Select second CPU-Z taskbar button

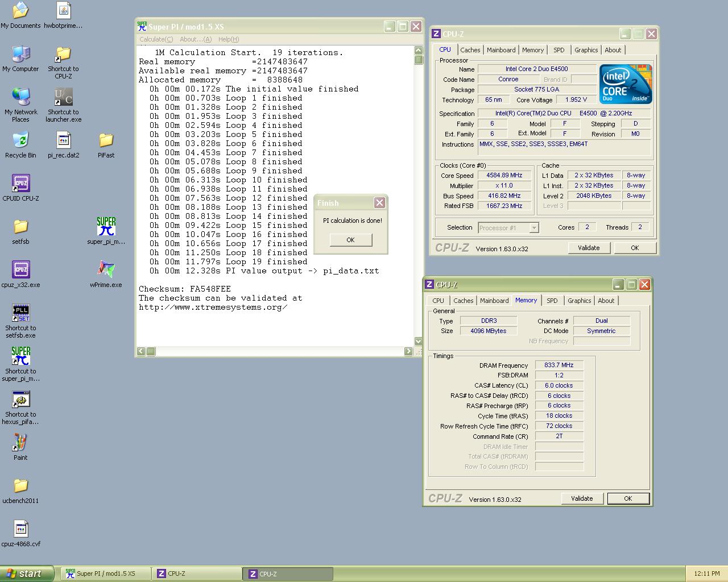point(288,573)
